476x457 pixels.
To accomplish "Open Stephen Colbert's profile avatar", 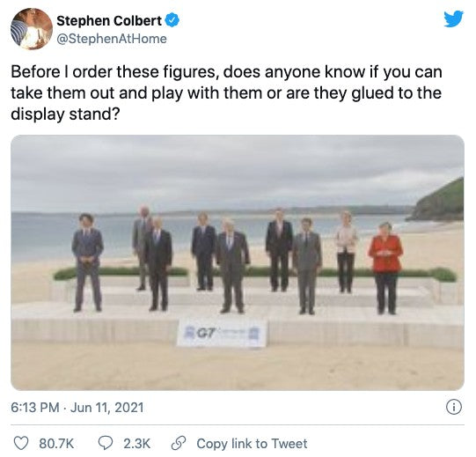I will coord(32,29).
